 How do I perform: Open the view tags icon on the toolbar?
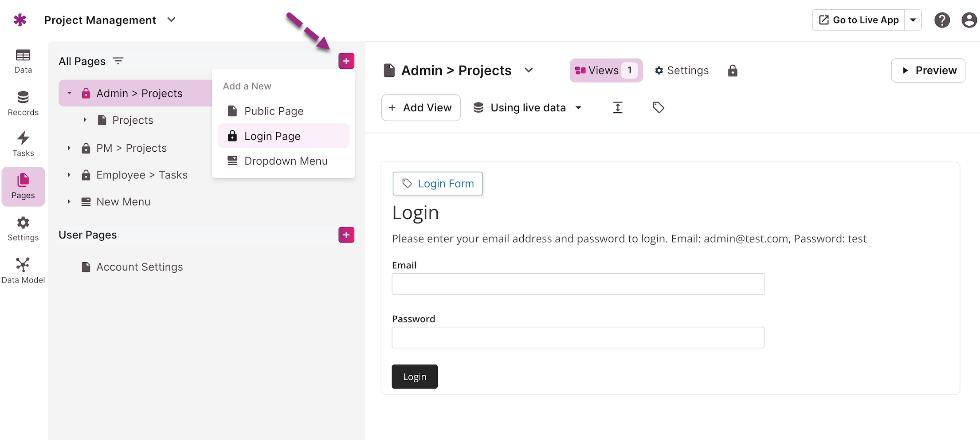pos(658,107)
